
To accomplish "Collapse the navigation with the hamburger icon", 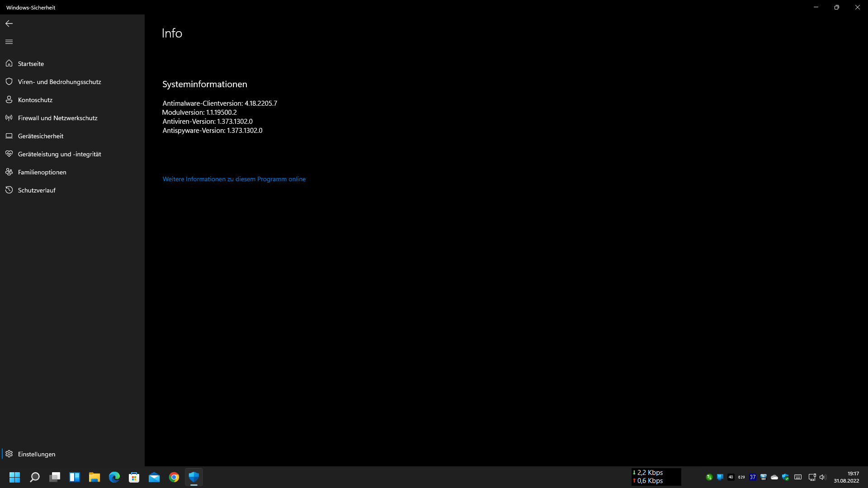I will [9, 42].
